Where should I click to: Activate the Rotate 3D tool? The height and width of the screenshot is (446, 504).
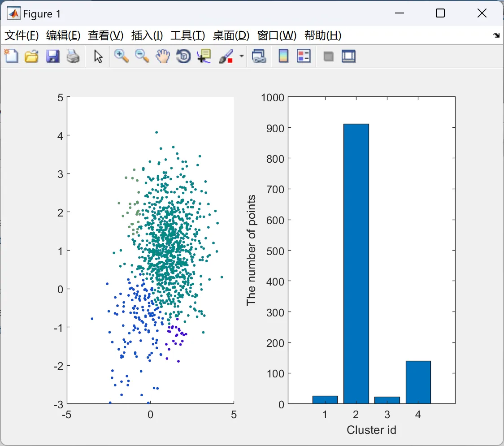pos(183,56)
